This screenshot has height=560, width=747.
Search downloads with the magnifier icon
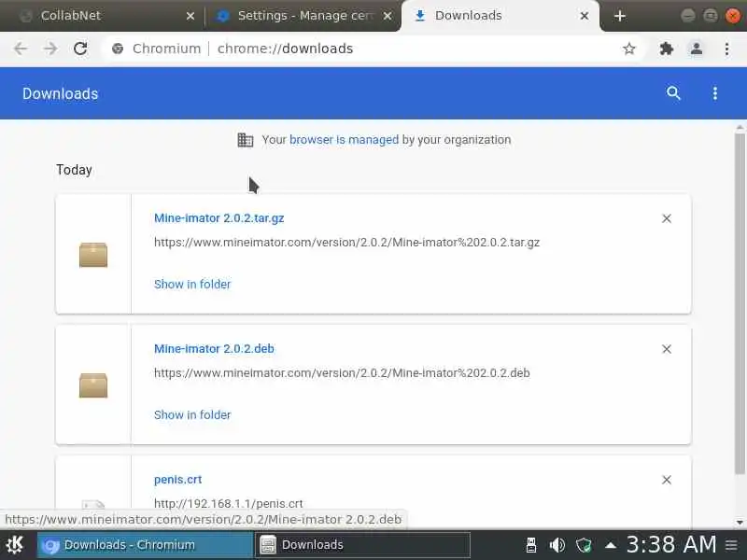[673, 92]
